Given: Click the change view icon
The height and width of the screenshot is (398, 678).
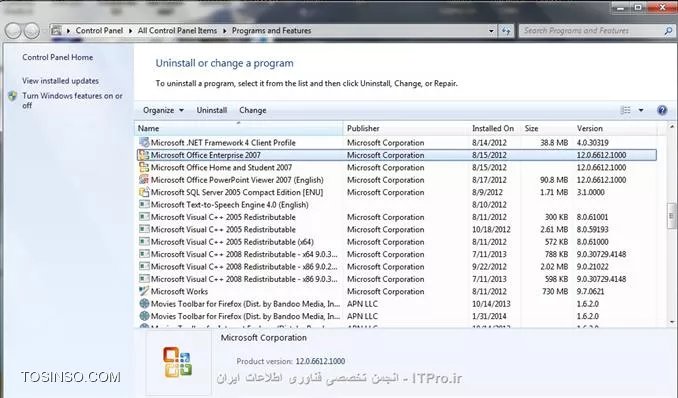Looking at the screenshot, I should [x=626, y=110].
